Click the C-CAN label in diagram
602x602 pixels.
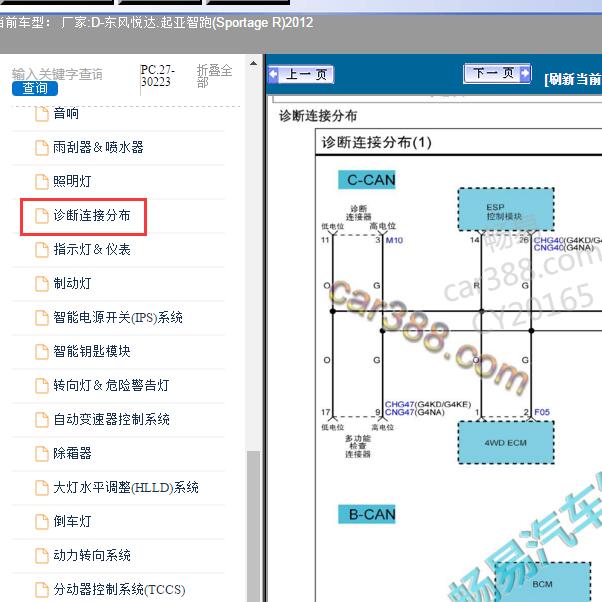tap(367, 180)
